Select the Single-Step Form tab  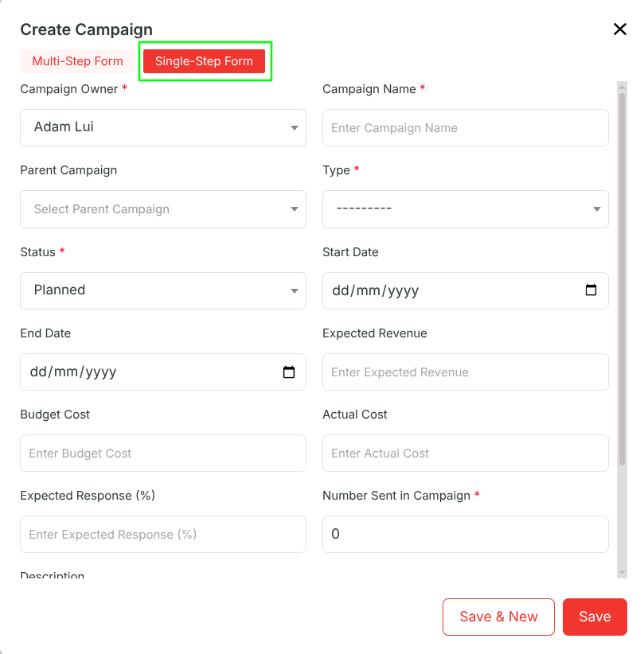coord(204,61)
